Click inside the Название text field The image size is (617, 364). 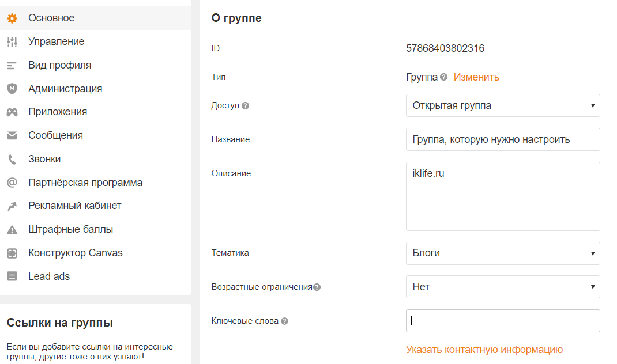(x=503, y=139)
